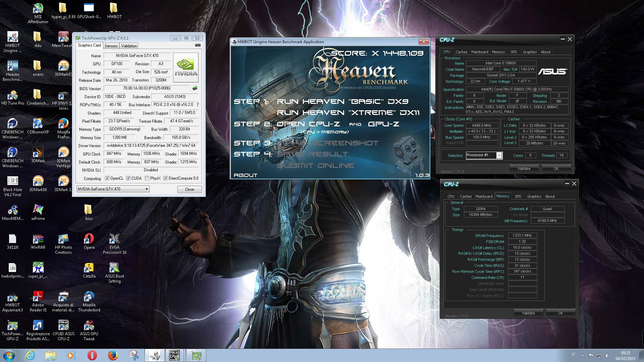
Task: Toggle the PhysX checkbox in GPU-Z
Action: pyautogui.click(x=147, y=178)
